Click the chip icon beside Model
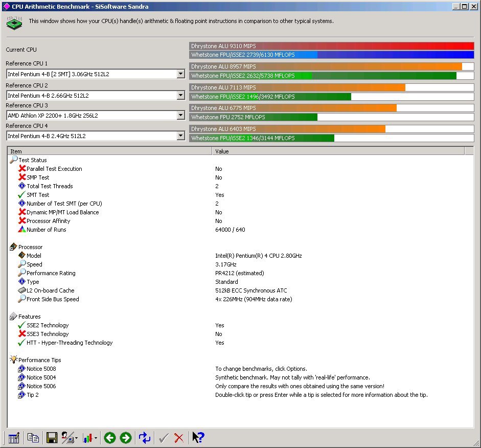 (x=22, y=255)
